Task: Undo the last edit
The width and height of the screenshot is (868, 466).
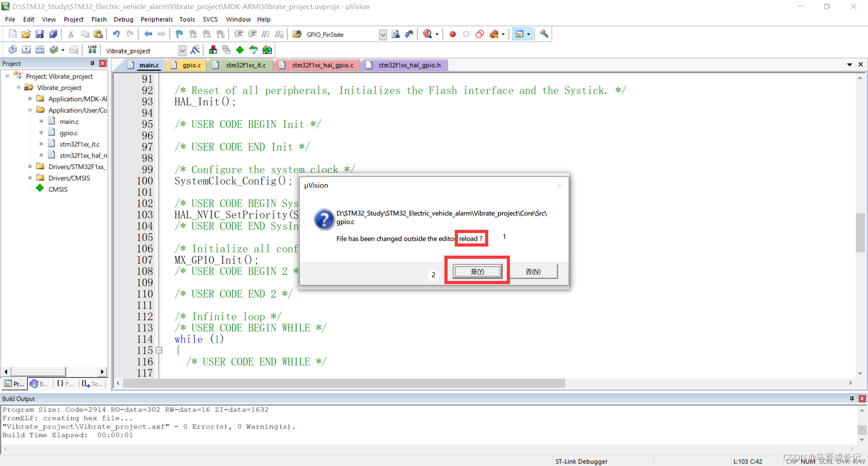Action: click(x=116, y=34)
